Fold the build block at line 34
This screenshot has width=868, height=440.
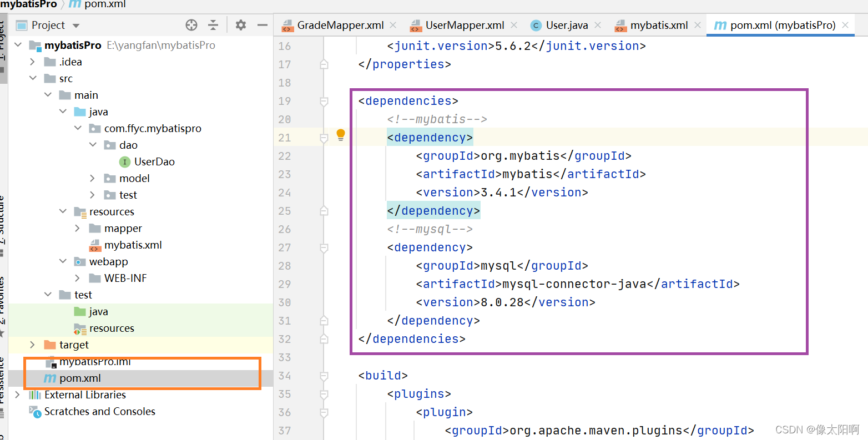tap(324, 376)
